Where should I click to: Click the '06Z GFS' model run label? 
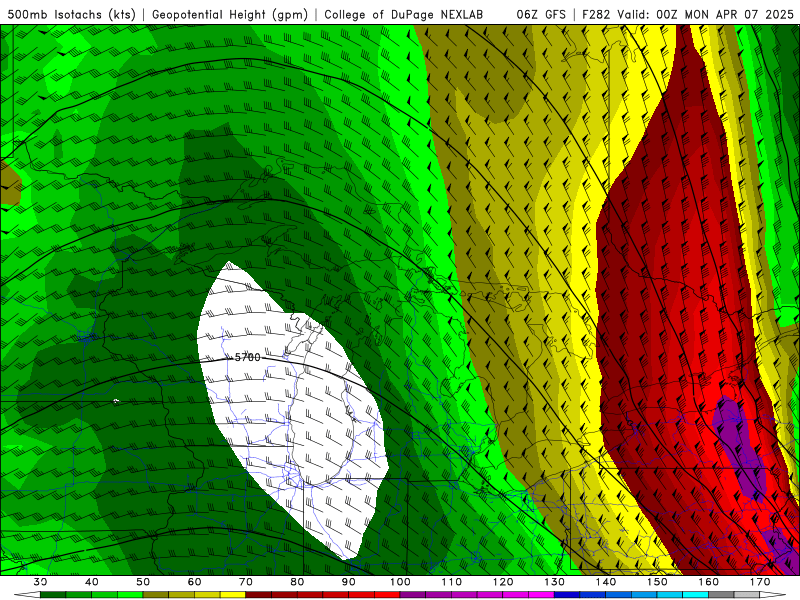541,15
